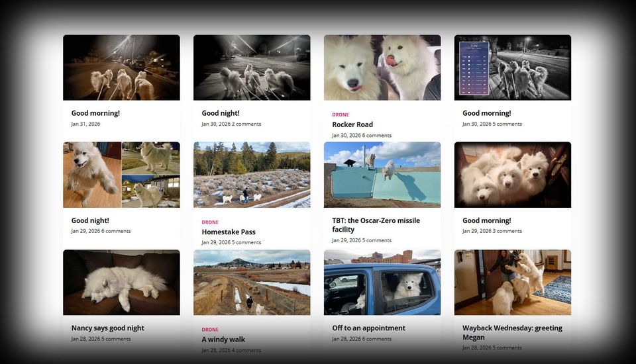Click the DRONE tag above A windy walk

pos(210,330)
